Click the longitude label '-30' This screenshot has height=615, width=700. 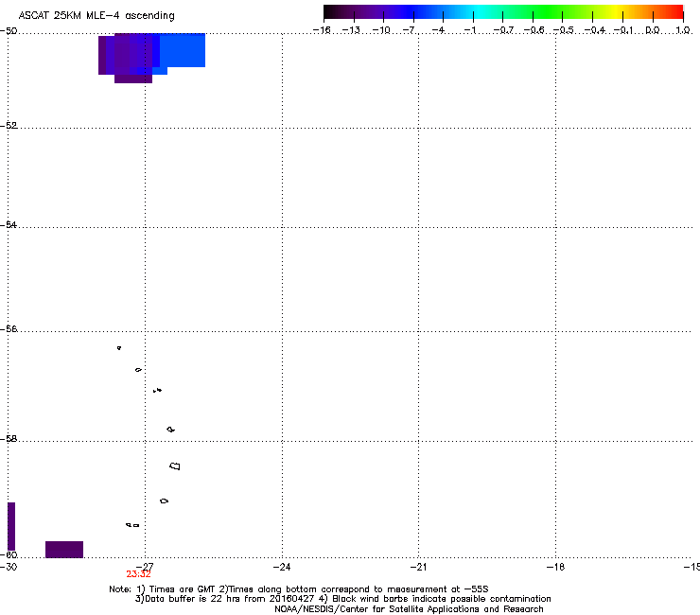click(9, 567)
